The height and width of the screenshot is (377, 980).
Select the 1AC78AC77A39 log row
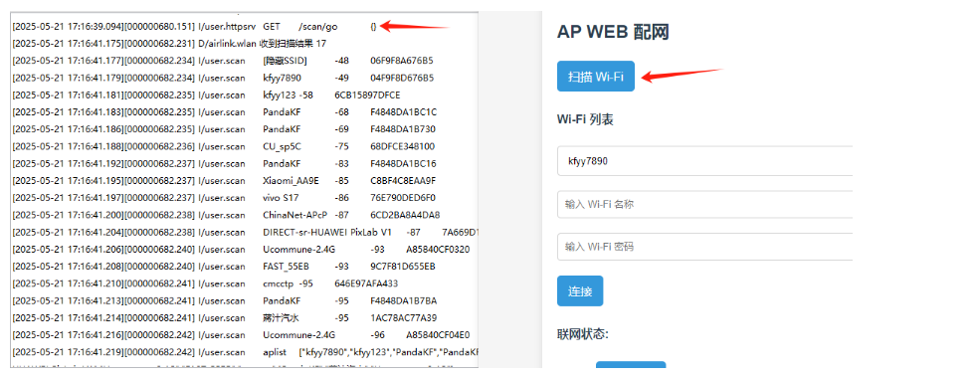pos(225,317)
